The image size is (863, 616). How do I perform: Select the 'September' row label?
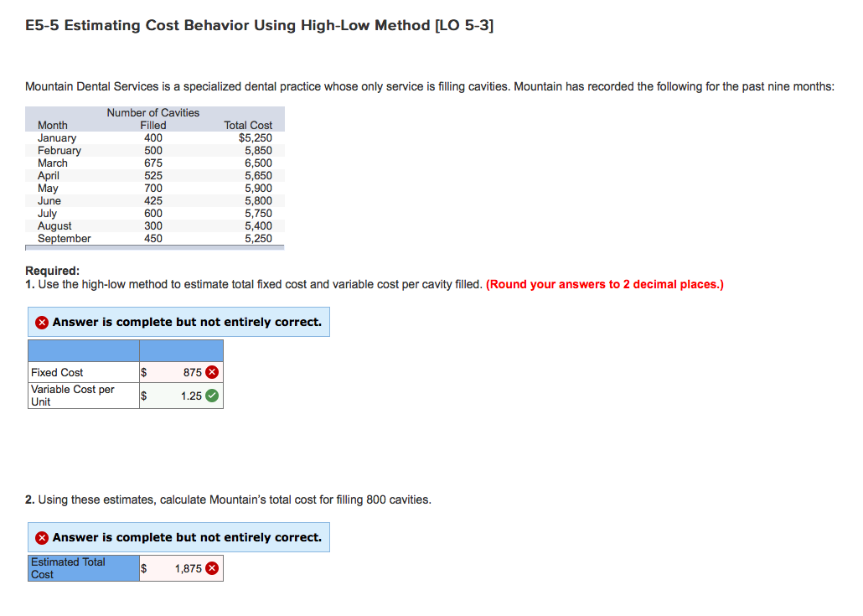64,238
